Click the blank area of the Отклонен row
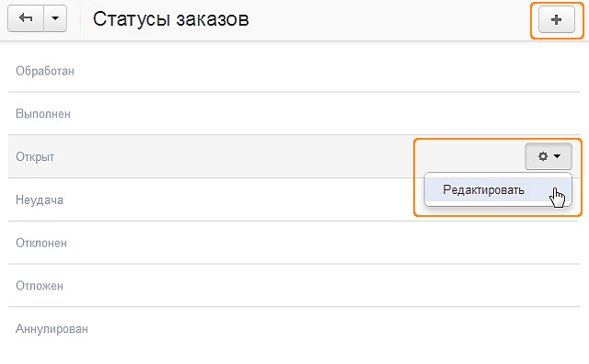The image size is (589, 364). tap(323, 243)
